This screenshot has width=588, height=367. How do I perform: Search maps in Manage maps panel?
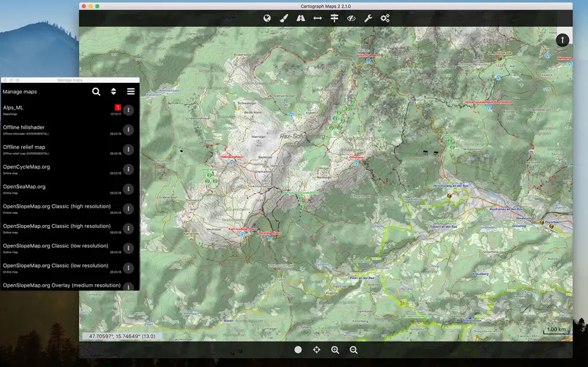(x=96, y=92)
